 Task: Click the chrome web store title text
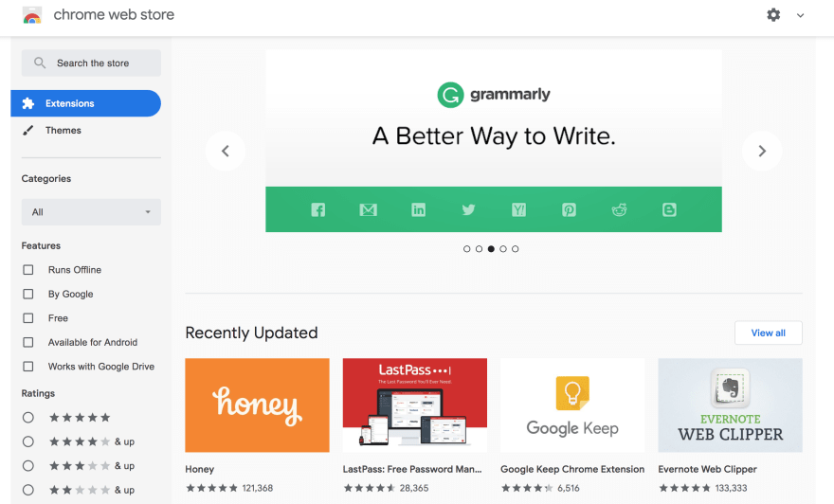point(114,15)
